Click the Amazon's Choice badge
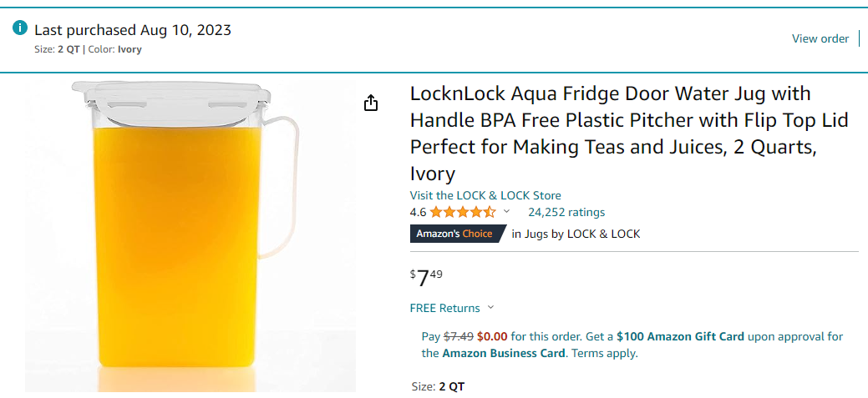The image size is (868, 398). click(x=457, y=234)
